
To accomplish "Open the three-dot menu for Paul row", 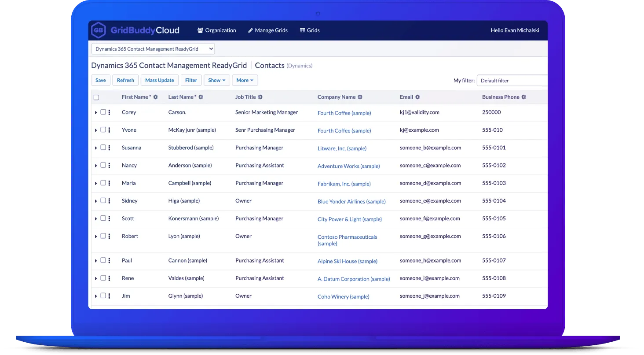I will pos(109,260).
